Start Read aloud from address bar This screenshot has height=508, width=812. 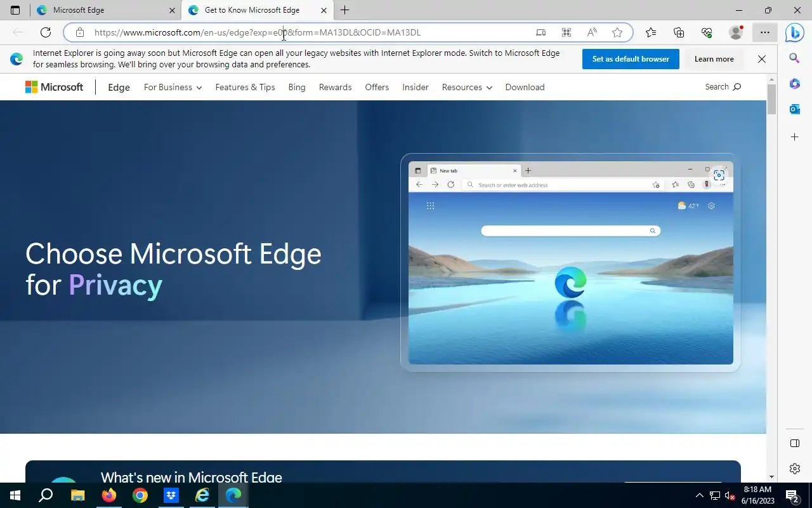(592, 32)
